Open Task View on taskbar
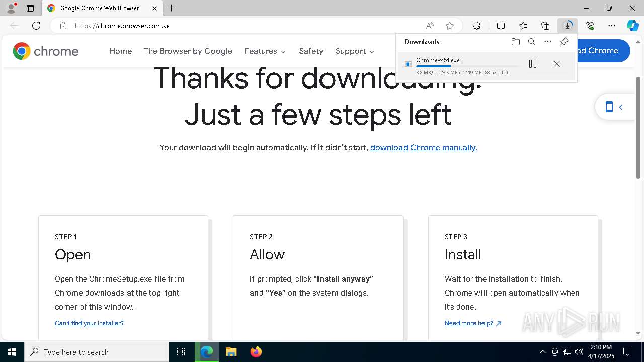This screenshot has height=362, width=644. pos(181,352)
